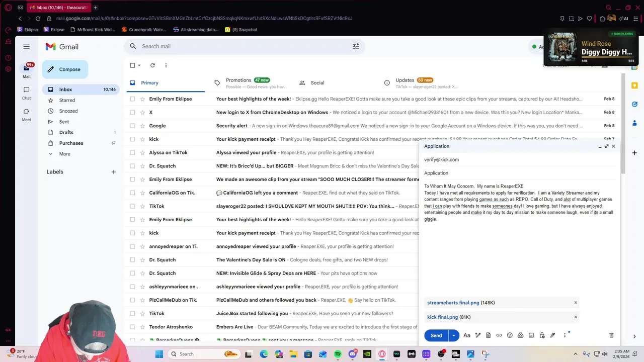Select the Google security alert checkbox
The width and height of the screenshot is (644, 362).
132,126
